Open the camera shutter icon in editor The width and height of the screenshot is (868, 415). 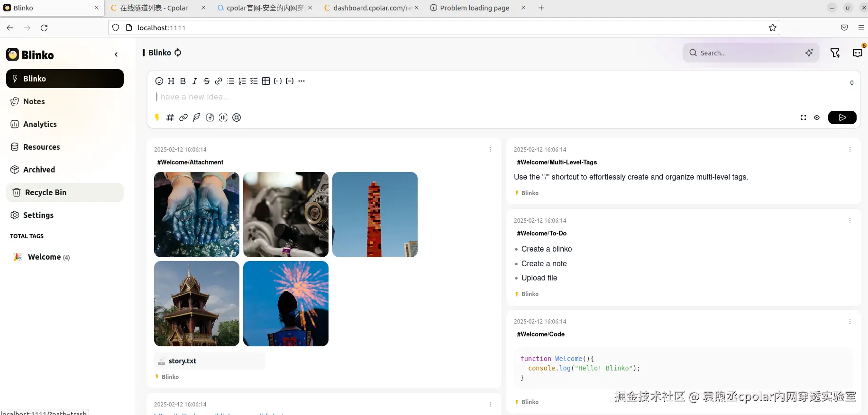pyautogui.click(x=237, y=117)
